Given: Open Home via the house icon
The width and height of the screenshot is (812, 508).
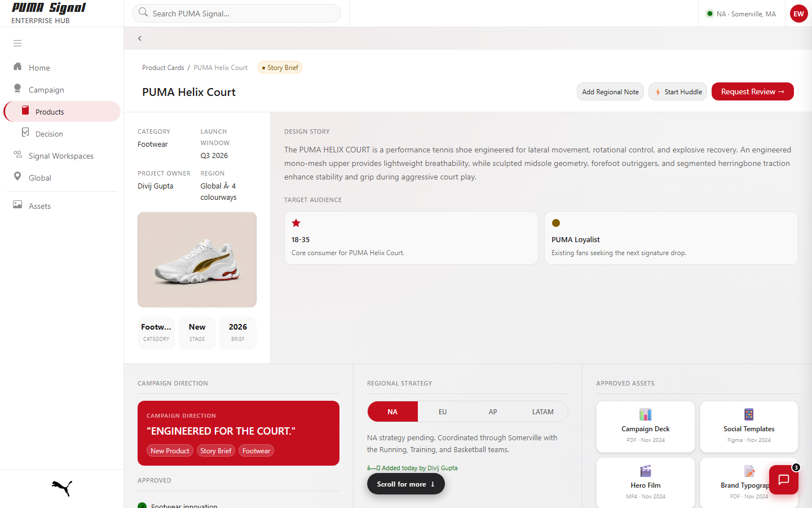Looking at the screenshot, I should 17,67.
